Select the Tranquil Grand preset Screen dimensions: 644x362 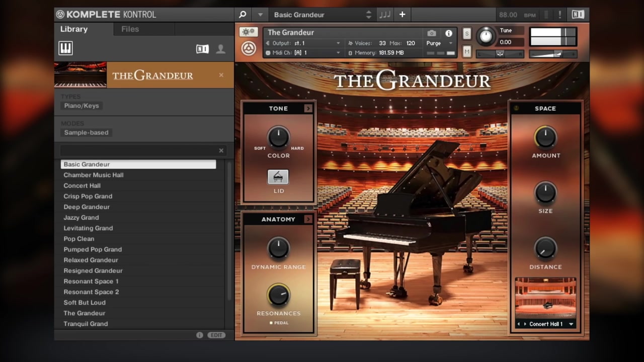(x=138, y=323)
